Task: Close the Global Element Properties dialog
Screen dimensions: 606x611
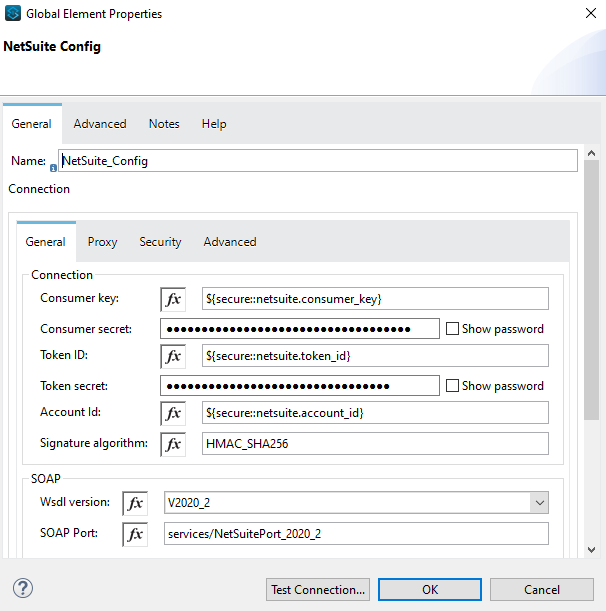Action: [x=591, y=13]
